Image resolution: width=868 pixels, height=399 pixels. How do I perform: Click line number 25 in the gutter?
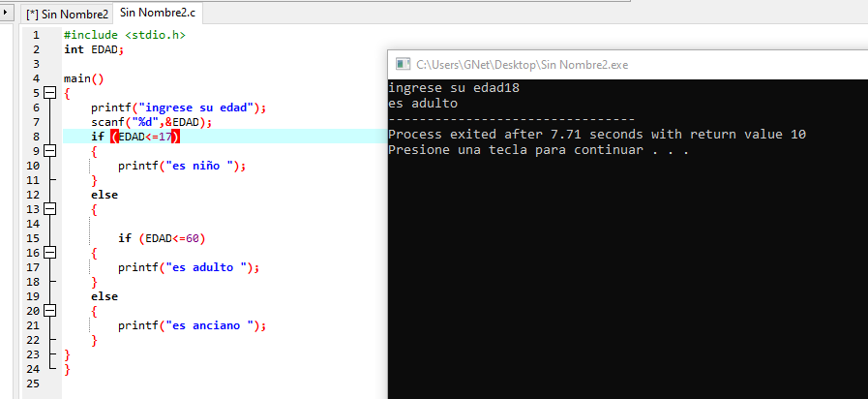33,384
